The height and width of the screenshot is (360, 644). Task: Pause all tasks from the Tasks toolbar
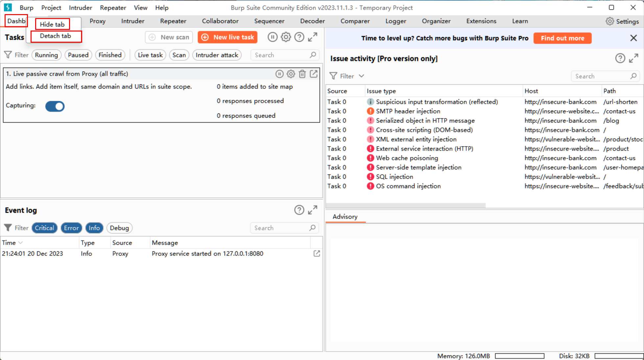[272, 37]
